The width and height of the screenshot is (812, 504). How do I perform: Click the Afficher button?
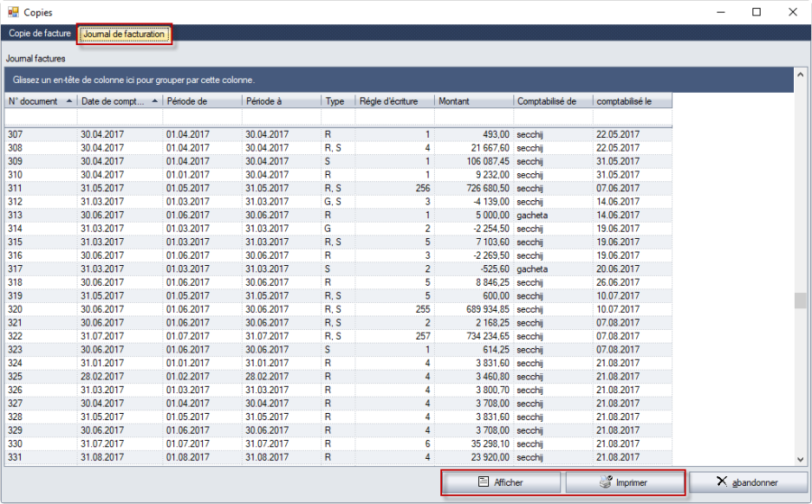(502, 482)
